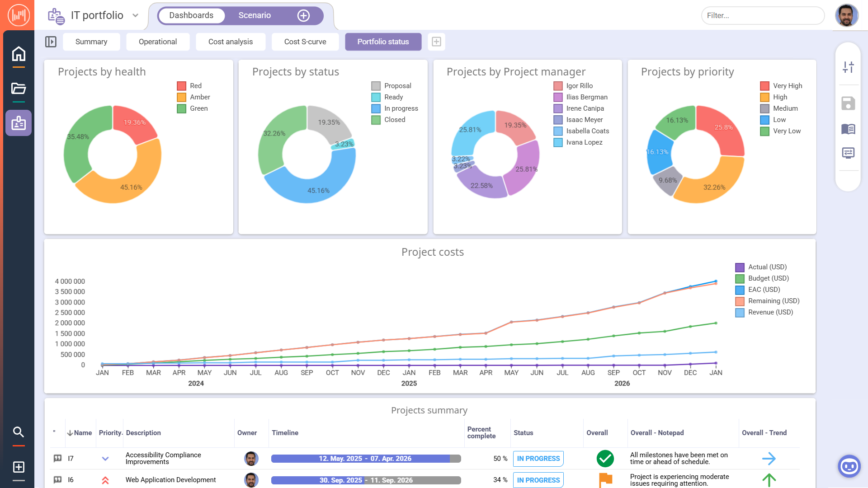Click the search magnifier icon
Viewport: 868px width, 488px height.
(x=19, y=432)
